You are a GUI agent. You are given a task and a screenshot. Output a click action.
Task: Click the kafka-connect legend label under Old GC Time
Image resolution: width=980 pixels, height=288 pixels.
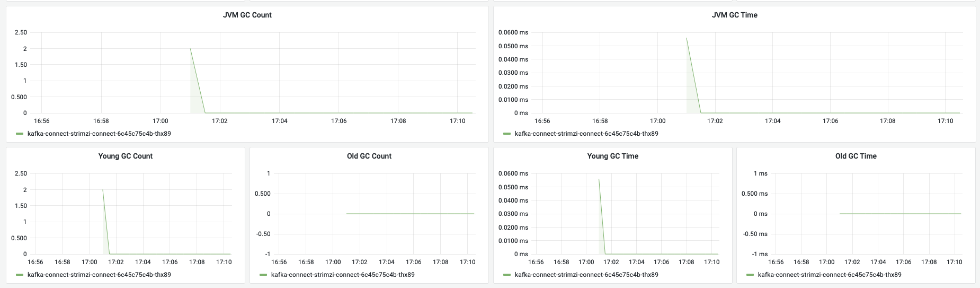click(830, 275)
